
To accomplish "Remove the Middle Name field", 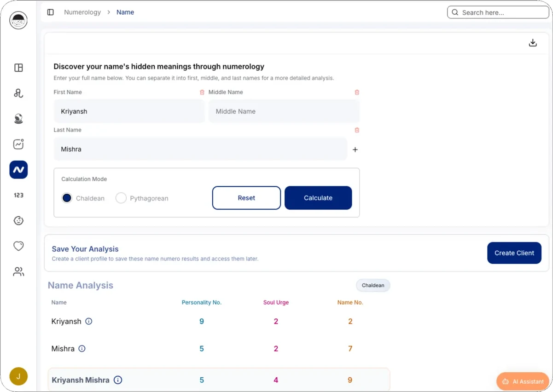I will [x=357, y=92].
